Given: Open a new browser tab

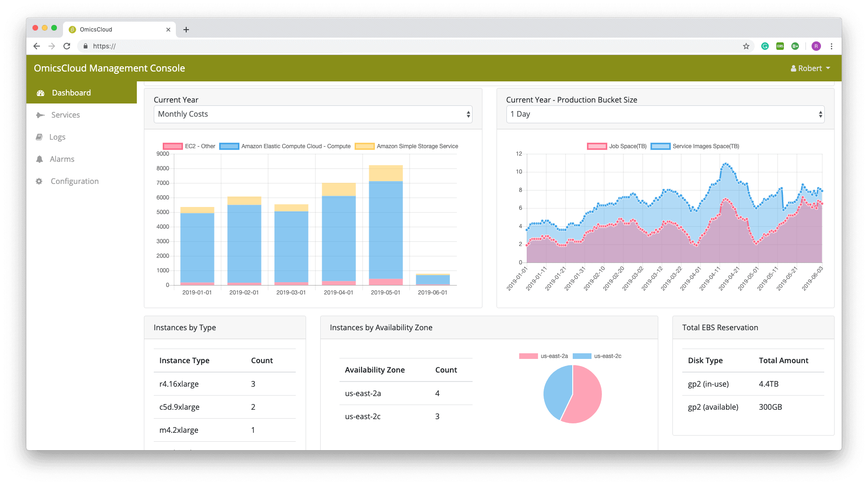Looking at the screenshot, I should point(186,30).
